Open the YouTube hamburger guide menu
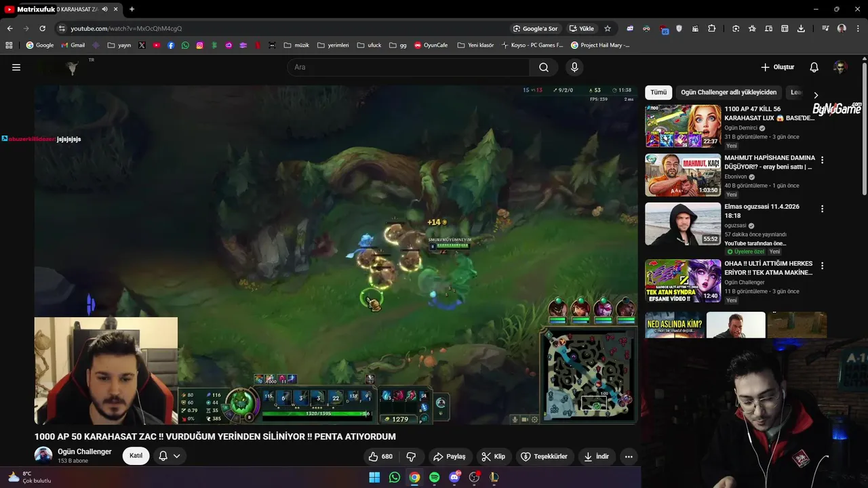The image size is (868, 488). (16, 67)
